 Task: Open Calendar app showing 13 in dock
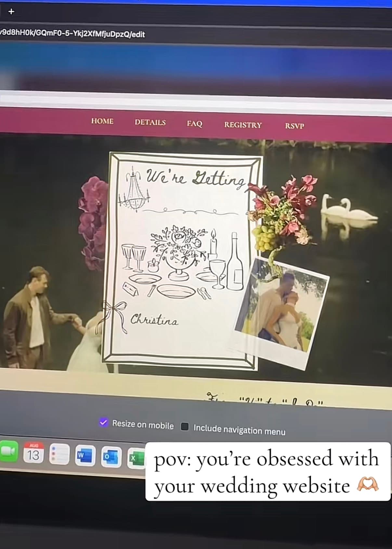coord(33,453)
